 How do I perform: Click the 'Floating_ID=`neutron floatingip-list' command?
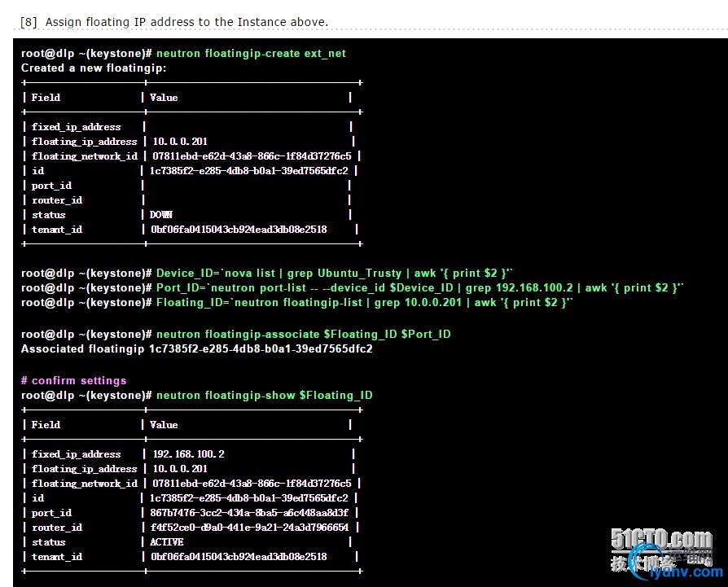click(365, 303)
